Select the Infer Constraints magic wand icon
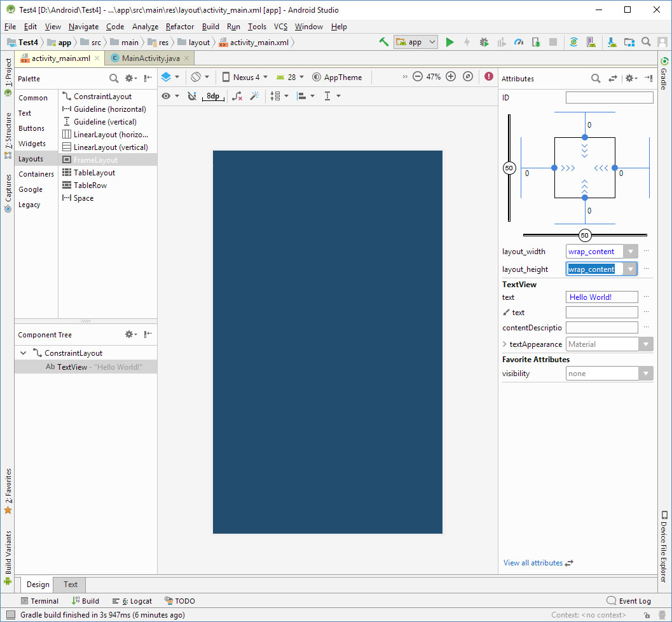The width and height of the screenshot is (672, 622). coord(254,96)
